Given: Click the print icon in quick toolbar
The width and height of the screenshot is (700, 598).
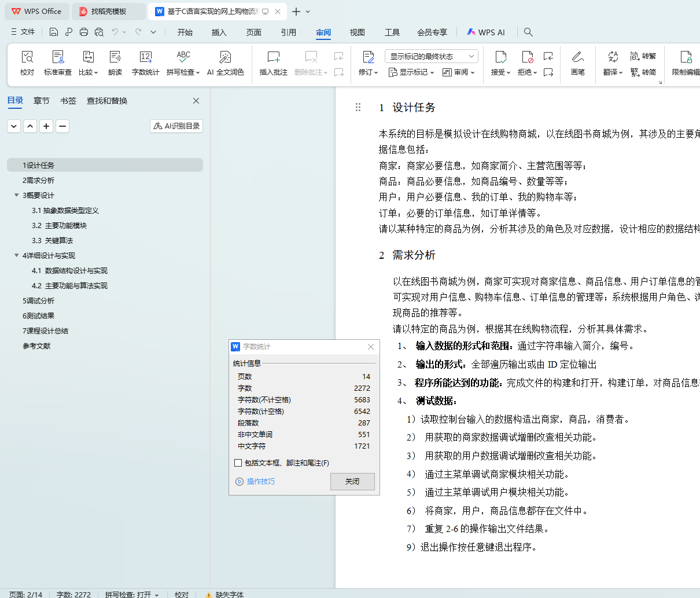Looking at the screenshot, I should tap(84, 32).
